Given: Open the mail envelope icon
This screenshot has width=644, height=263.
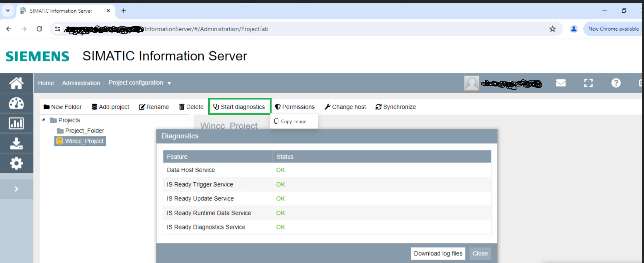Looking at the screenshot, I should coord(561,83).
